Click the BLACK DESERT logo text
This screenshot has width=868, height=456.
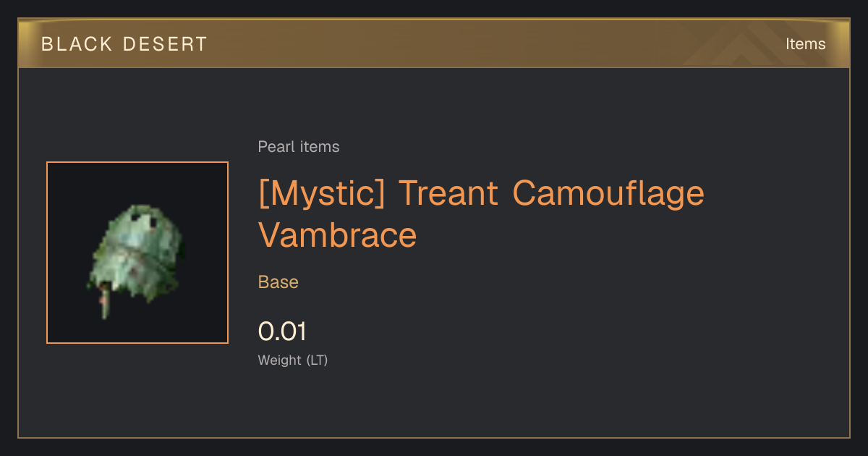(x=124, y=44)
